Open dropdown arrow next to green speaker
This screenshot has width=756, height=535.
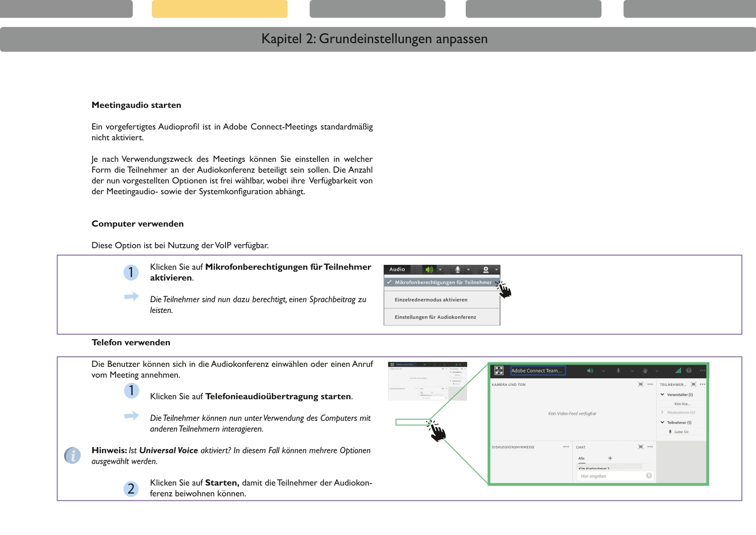(x=440, y=270)
